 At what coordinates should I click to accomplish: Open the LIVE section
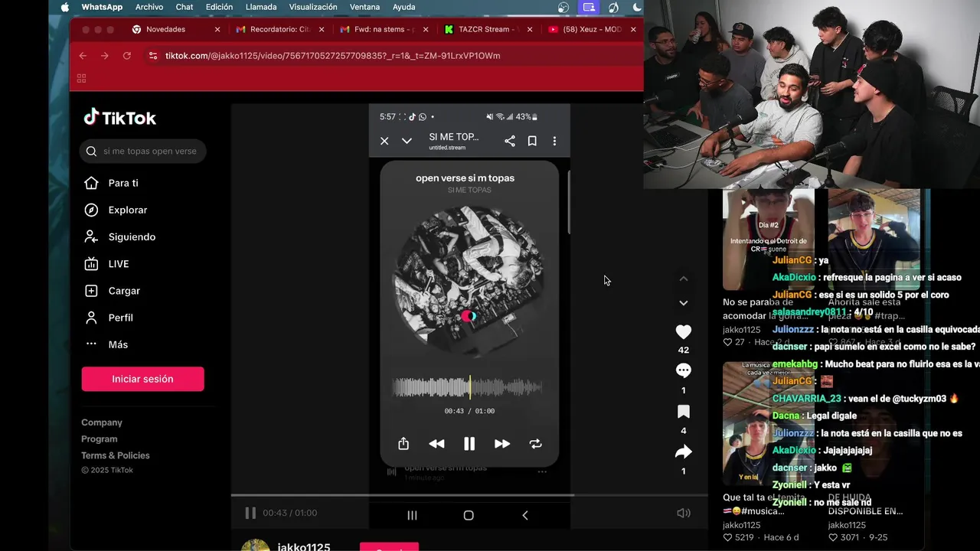[119, 264]
